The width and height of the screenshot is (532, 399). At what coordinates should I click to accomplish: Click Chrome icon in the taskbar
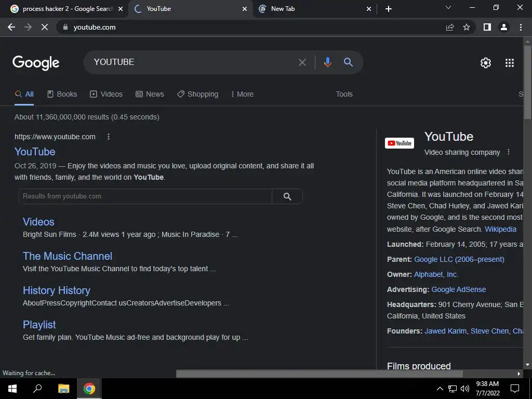click(x=89, y=389)
